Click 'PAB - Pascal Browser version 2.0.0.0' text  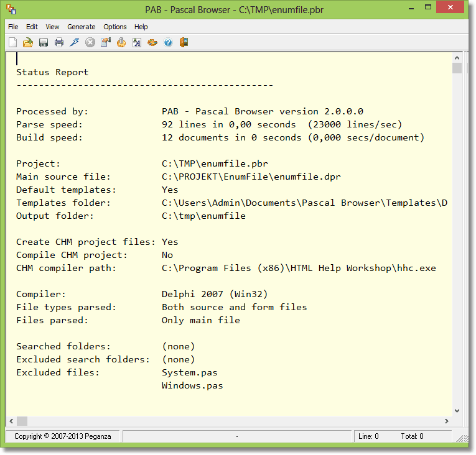[x=263, y=112]
